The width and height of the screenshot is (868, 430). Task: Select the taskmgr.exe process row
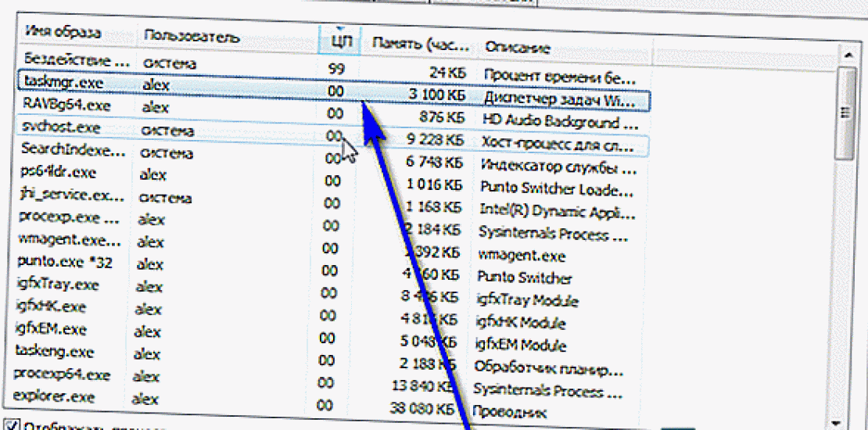(63, 83)
